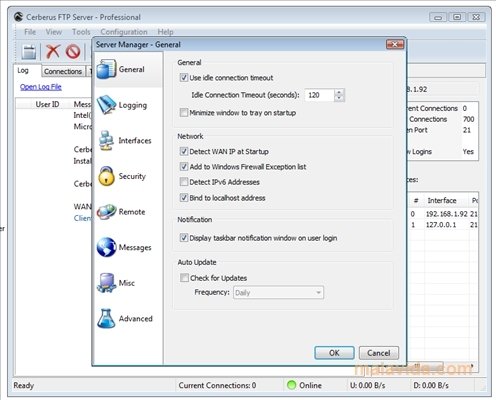Click the 700 connections value
The height and width of the screenshot is (400, 496).
coord(468,119)
